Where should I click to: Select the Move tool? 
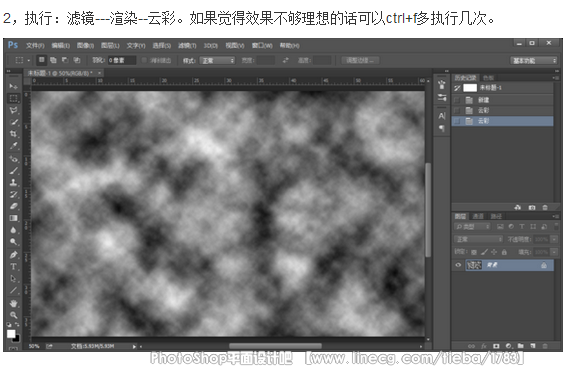click(x=13, y=86)
